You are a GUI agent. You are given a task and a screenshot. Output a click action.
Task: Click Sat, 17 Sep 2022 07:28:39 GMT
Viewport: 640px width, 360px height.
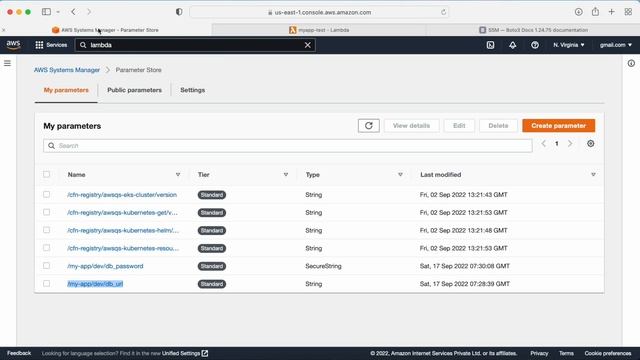464,284
